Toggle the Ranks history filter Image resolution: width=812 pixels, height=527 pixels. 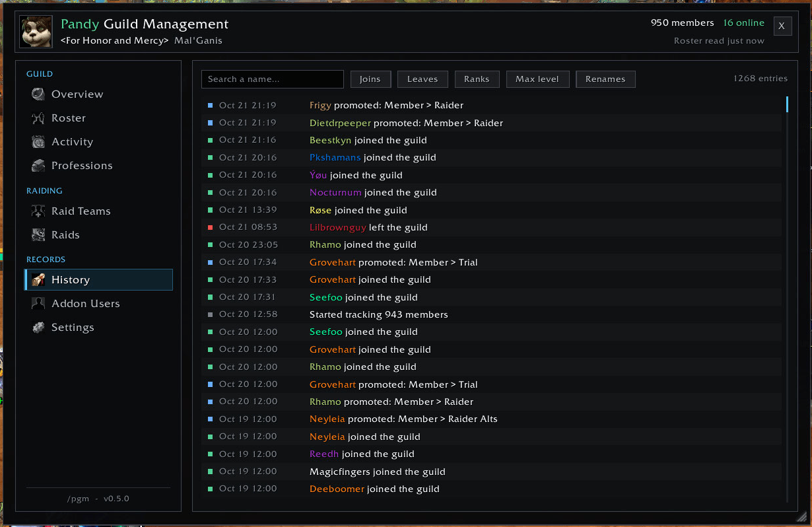[x=477, y=79]
